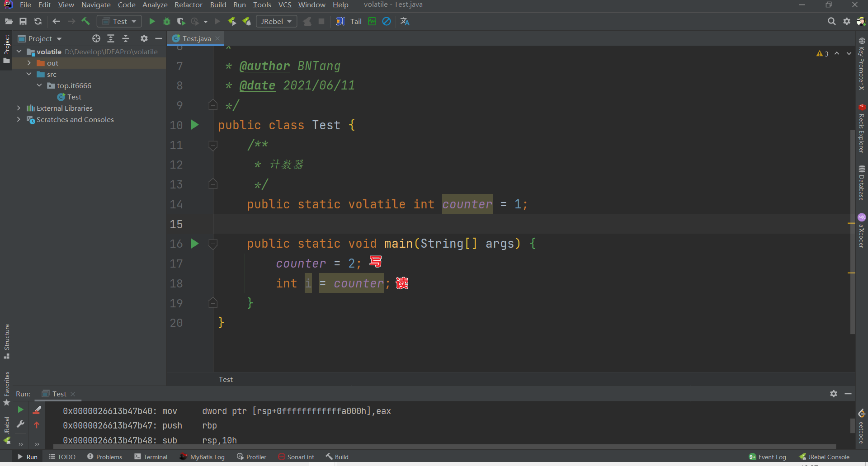Open the JRebel dropdown in the toolbar
The width and height of the screenshot is (868, 466).
point(276,21)
